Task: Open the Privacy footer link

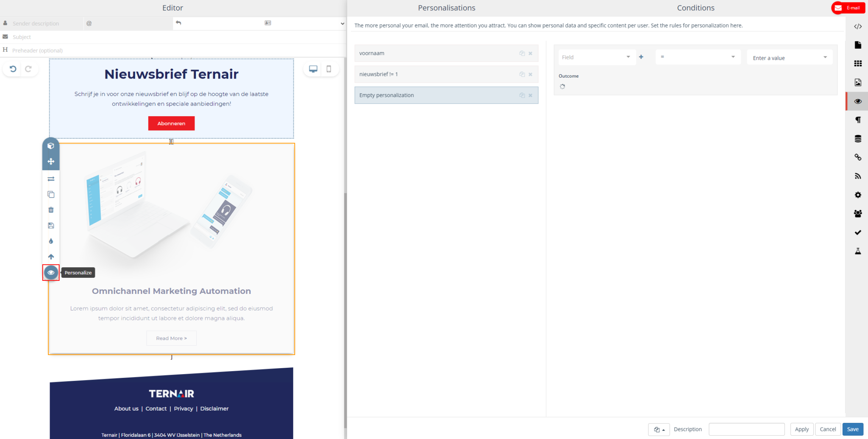Action: pyautogui.click(x=184, y=409)
